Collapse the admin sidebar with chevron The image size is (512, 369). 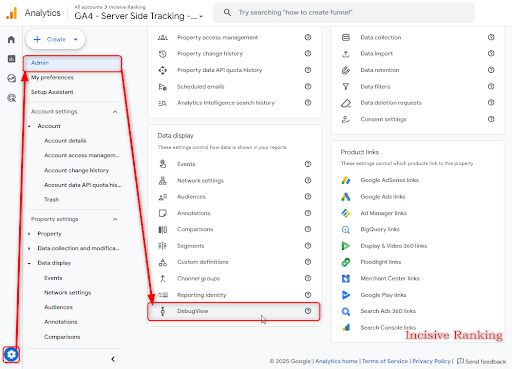click(x=113, y=359)
